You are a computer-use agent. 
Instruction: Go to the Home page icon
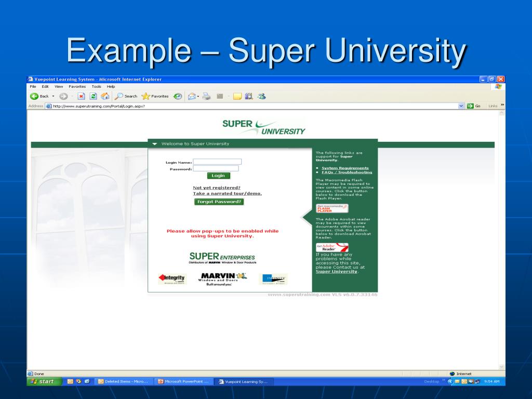(x=105, y=96)
